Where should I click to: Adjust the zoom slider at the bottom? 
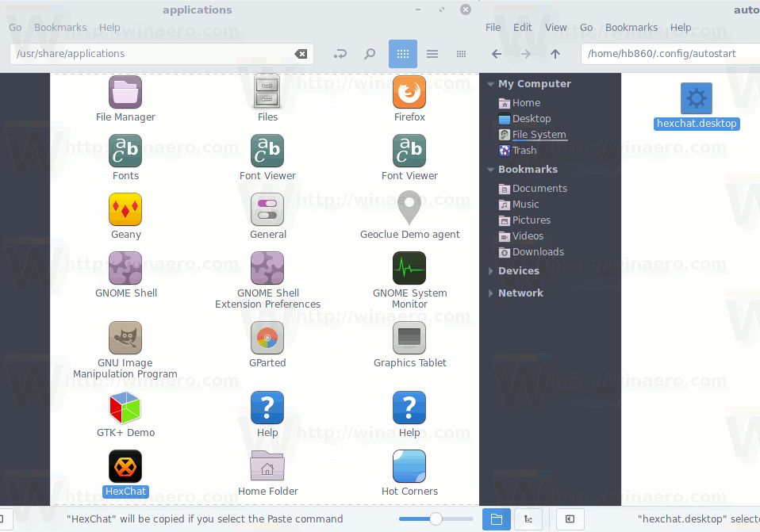point(436,519)
